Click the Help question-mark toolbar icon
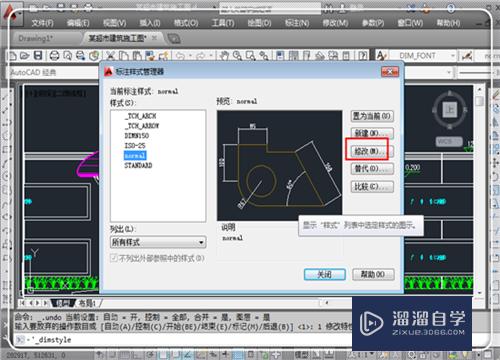 (363, 55)
